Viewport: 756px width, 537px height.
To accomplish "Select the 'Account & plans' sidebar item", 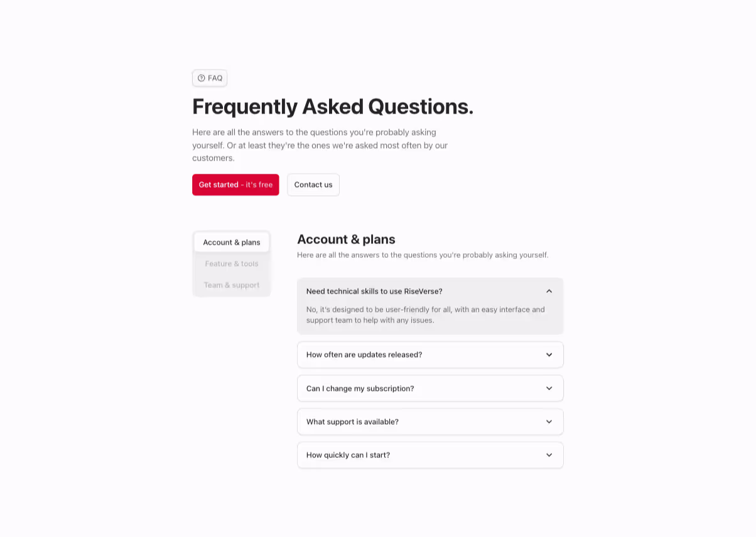I will (x=231, y=242).
